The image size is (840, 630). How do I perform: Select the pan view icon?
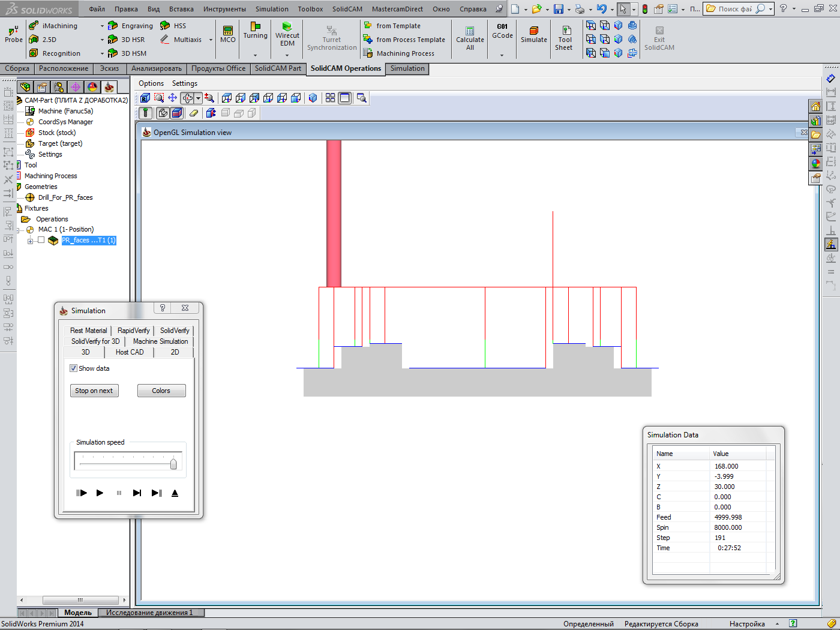point(172,98)
